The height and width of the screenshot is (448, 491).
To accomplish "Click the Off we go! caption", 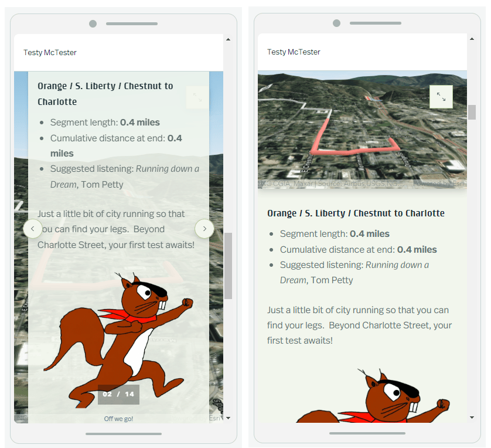I will pos(118,418).
